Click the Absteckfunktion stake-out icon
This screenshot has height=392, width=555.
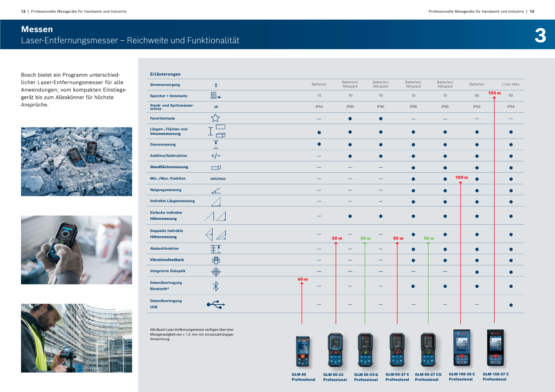point(216,249)
